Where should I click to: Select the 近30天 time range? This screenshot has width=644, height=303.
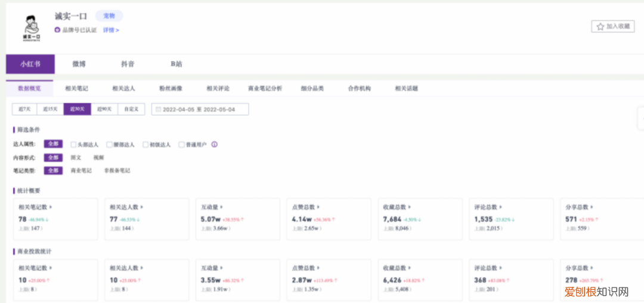(77, 109)
